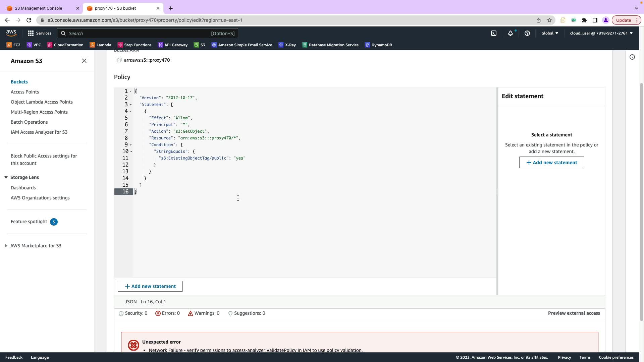Switch to the S3 Management Console tab
This screenshot has width=644, height=362.
click(x=38, y=8)
